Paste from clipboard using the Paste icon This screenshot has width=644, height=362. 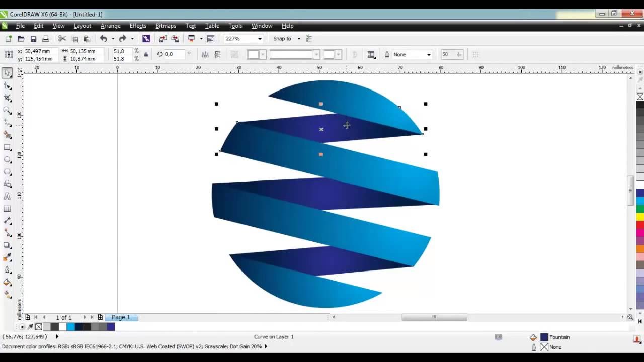(87, 39)
